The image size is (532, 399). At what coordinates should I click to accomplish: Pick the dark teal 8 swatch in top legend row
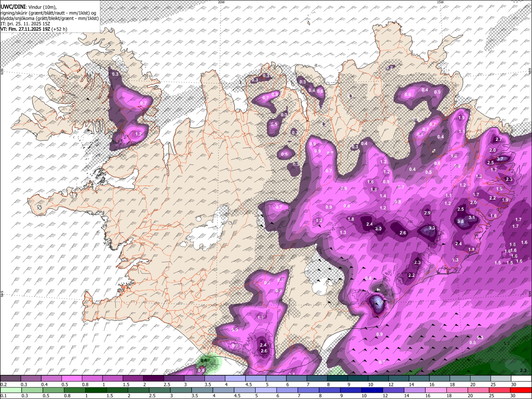tap(337, 379)
